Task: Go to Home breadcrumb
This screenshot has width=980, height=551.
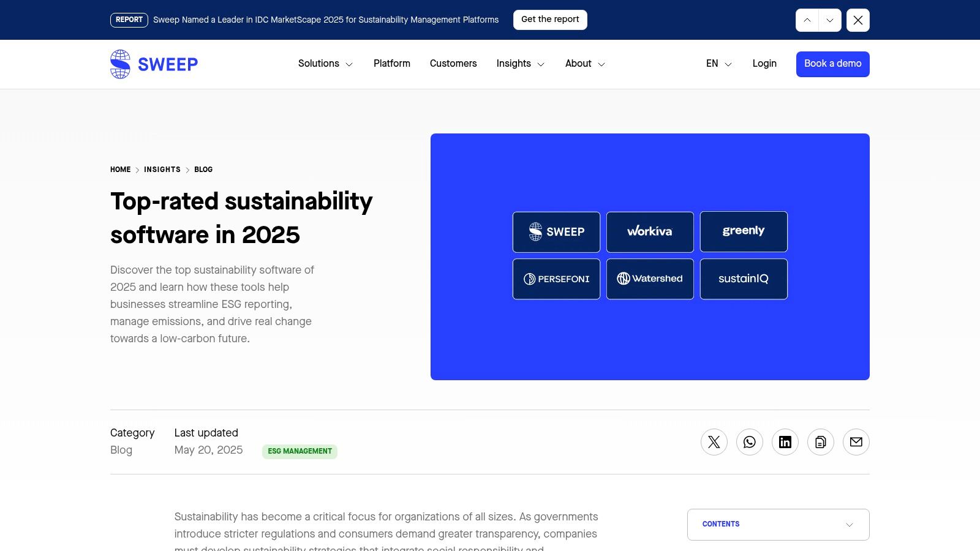Action: tap(121, 170)
